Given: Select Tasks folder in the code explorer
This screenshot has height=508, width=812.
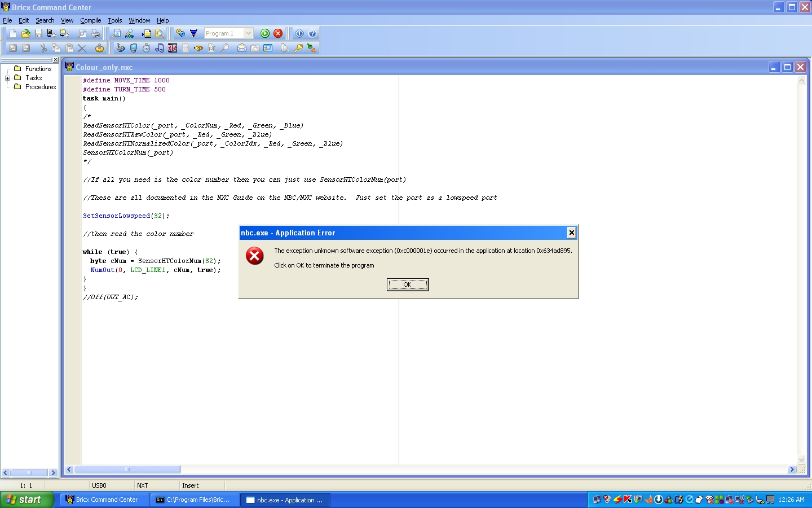Looking at the screenshot, I should (x=33, y=78).
